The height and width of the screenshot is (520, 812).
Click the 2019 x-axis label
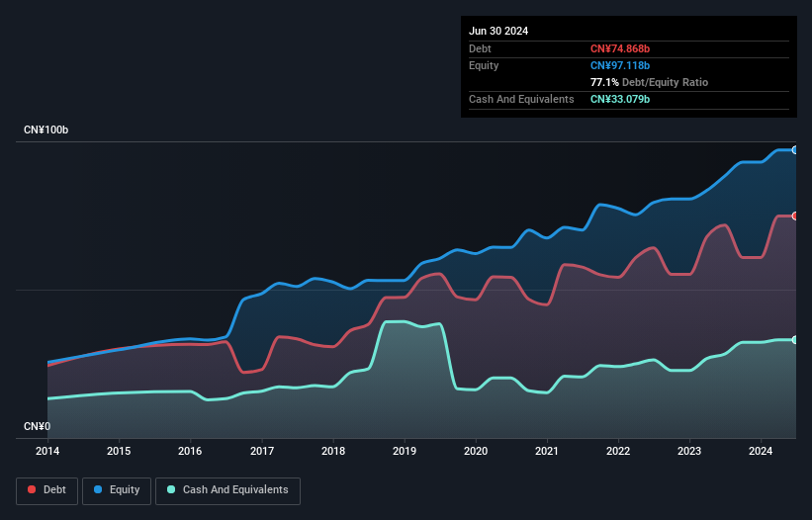pyautogui.click(x=405, y=451)
